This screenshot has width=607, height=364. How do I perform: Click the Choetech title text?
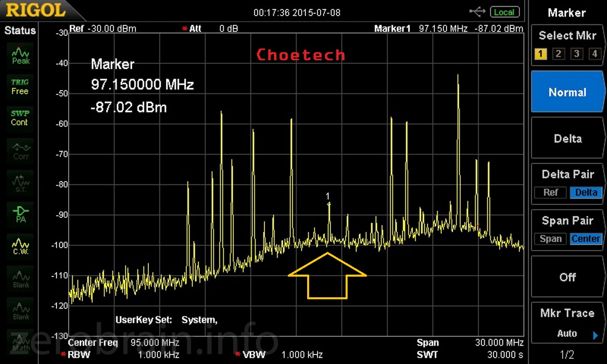pos(301,55)
